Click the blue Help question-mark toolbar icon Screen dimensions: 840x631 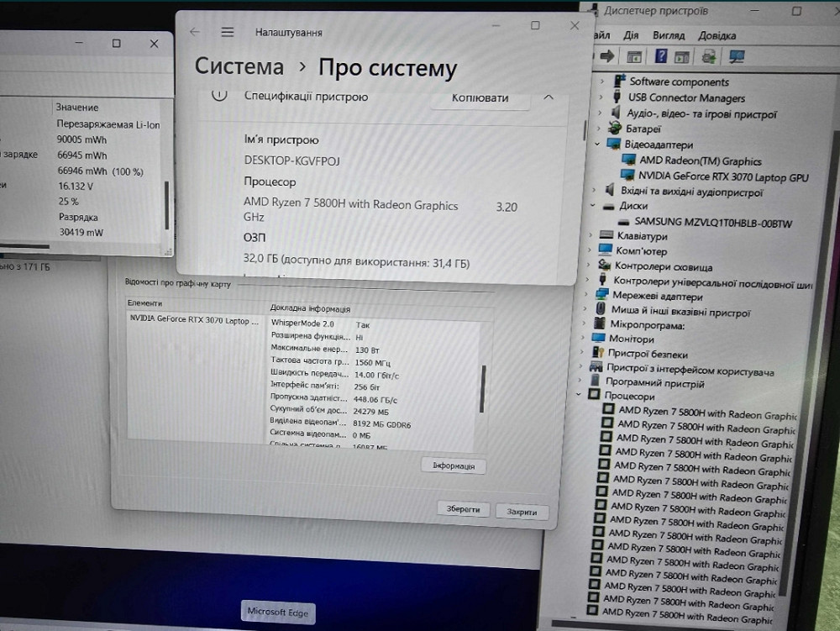click(x=661, y=56)
